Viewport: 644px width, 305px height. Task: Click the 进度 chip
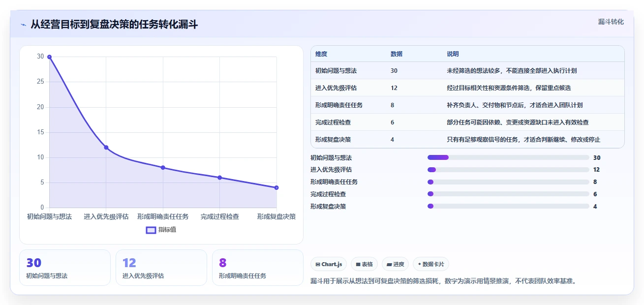click(396, 264)
